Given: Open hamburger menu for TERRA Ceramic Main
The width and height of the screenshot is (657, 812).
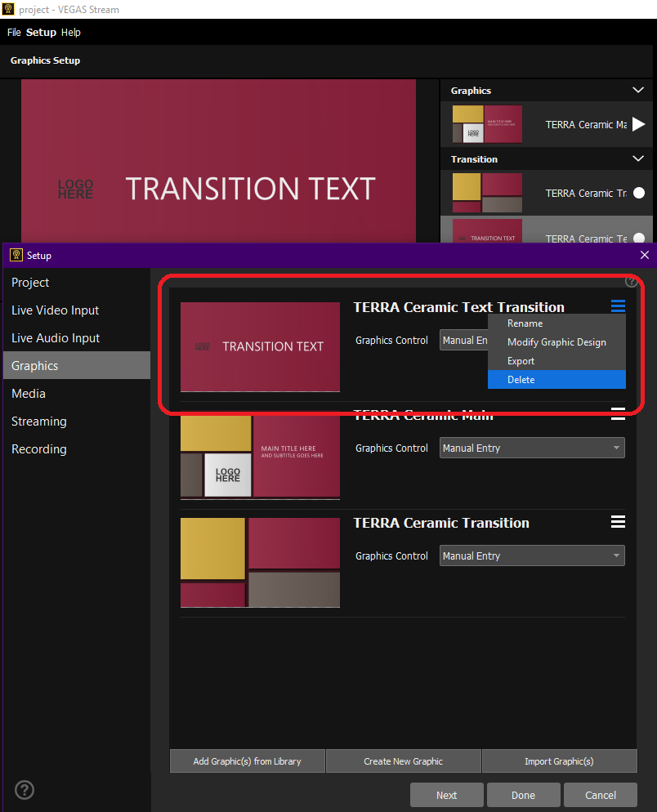Looking at the screenshot, I should click(x=618, y=414).
